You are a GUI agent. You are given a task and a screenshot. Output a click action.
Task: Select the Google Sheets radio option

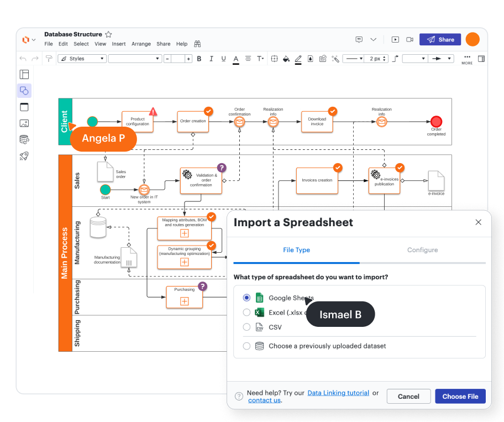coord(246,298)
